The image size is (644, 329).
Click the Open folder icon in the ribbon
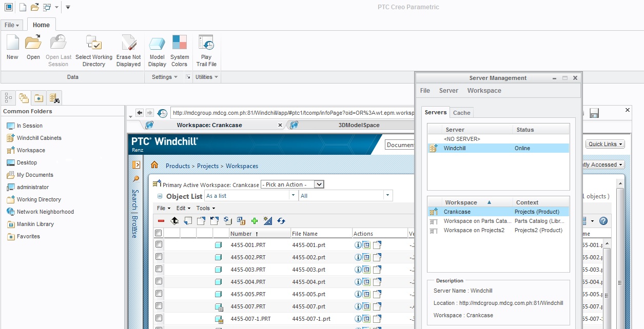tap(33, 42)
